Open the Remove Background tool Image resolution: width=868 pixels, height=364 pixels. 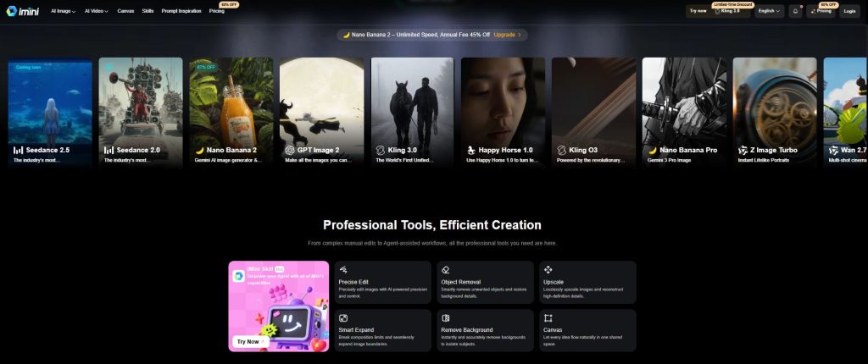click(485, 330)
